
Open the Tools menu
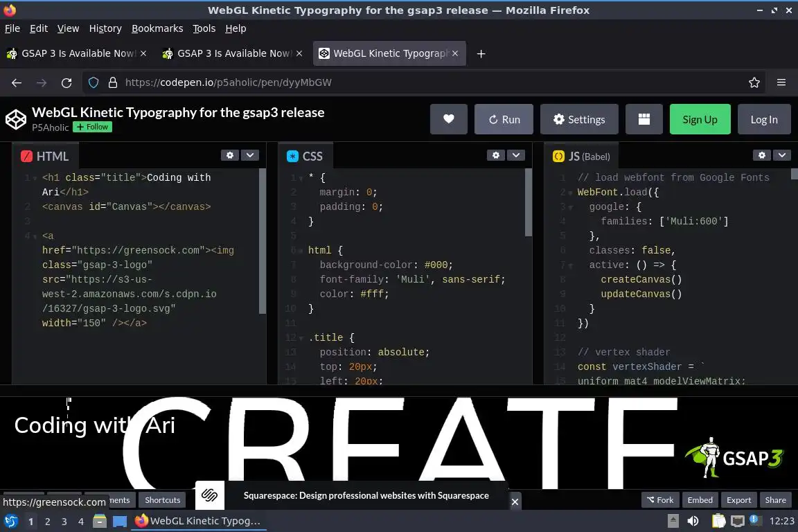pyautogui.click(x=204, y=28)
